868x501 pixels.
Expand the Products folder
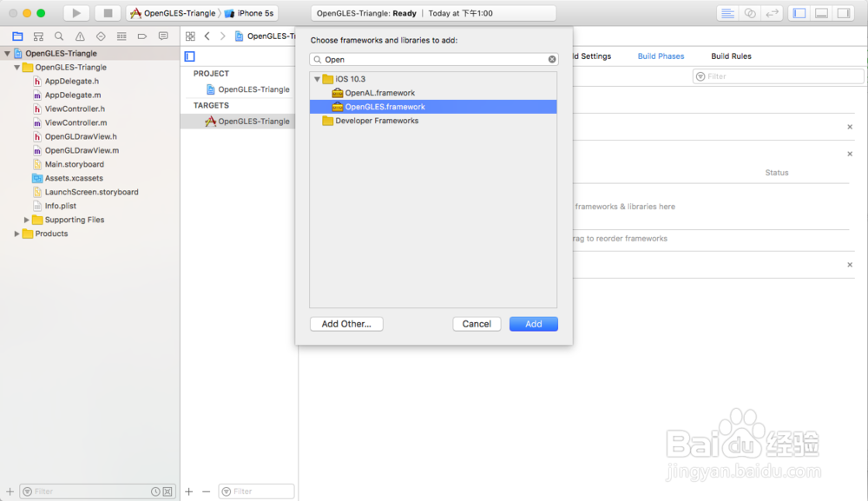tap(17, 234)
